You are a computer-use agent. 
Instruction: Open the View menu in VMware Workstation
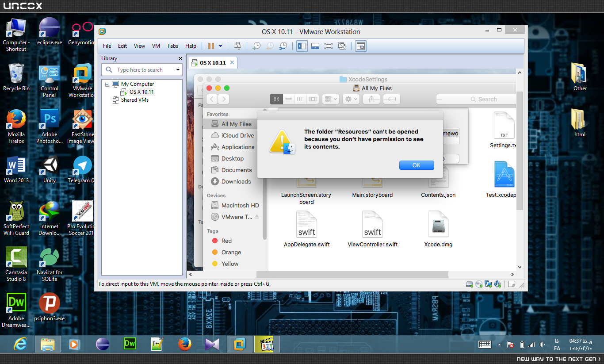click(x=140, y=46)
